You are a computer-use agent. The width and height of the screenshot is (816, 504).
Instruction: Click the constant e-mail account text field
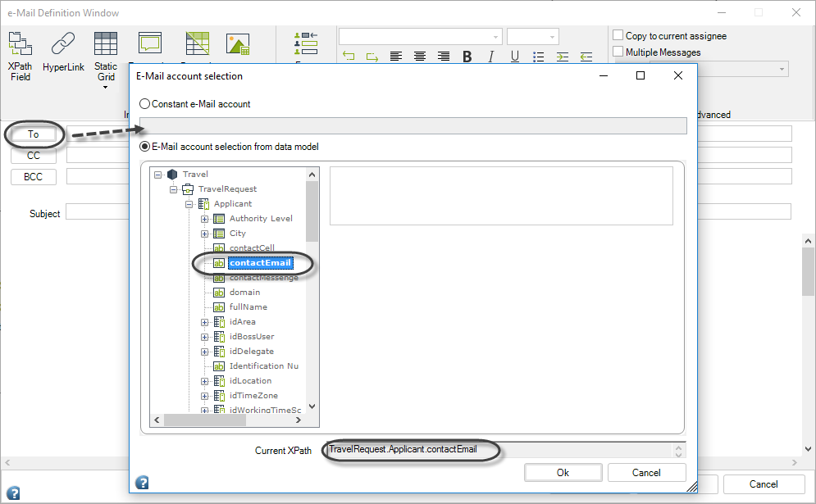pos(413,126)
